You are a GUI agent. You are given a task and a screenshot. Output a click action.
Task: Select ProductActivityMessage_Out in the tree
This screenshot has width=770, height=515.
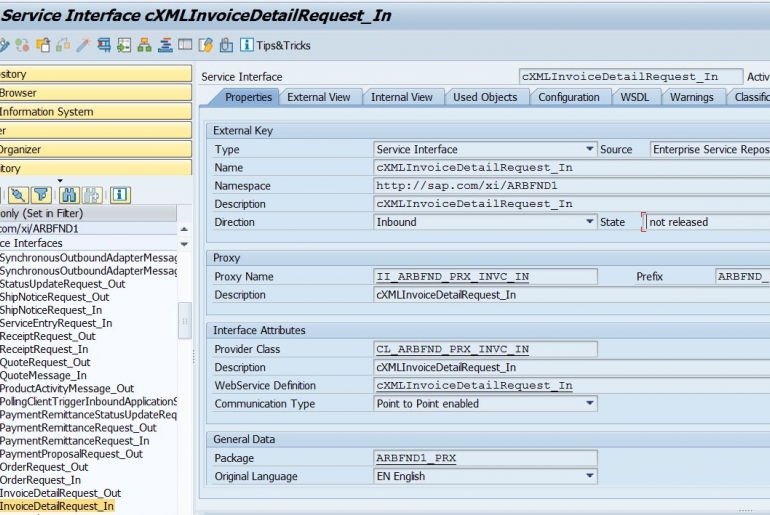(67, 388)
